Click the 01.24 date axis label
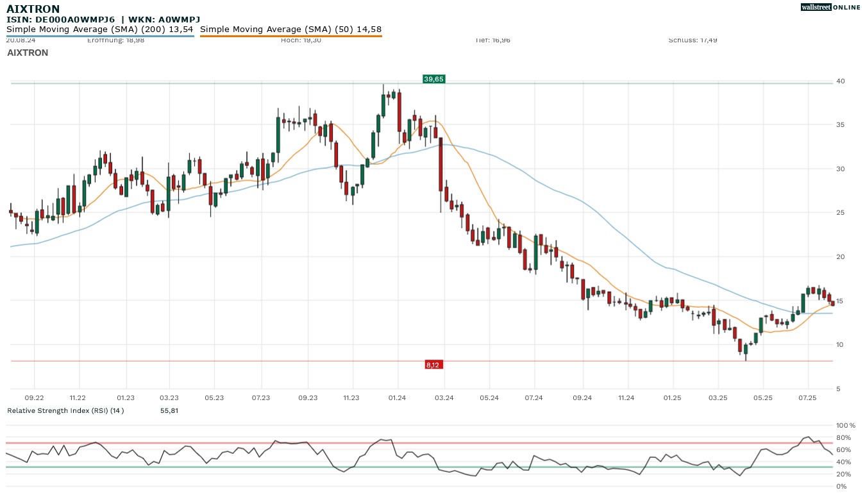 click(x=398, y=398)
